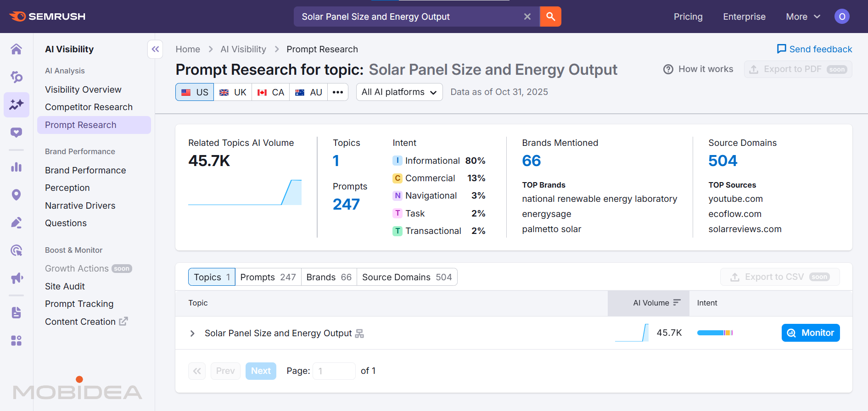The image size is (868, 411).
Task: Click the Export to CSV button
Action: coord(780,277)
